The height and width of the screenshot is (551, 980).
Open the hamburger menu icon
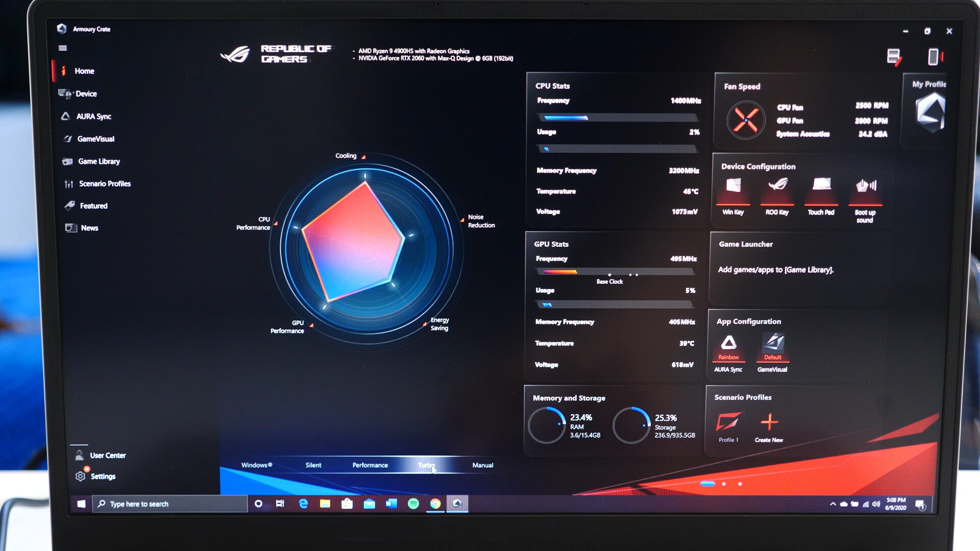pos(63,48)
